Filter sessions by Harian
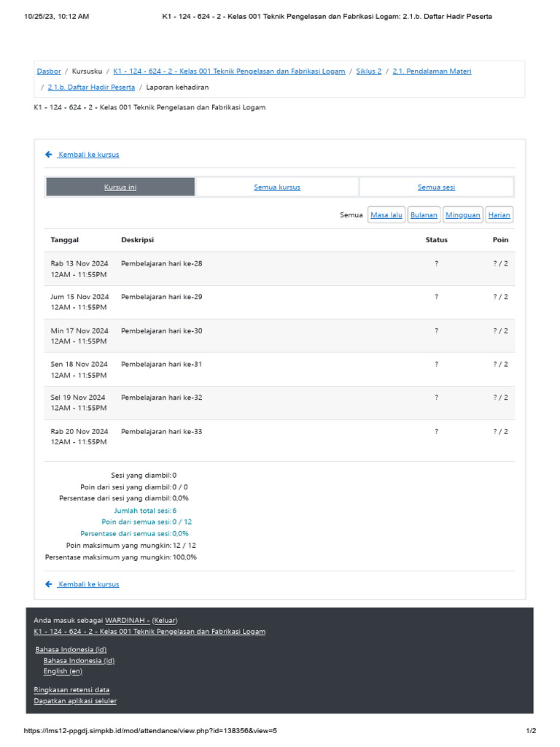 click(x=499, y=215)
